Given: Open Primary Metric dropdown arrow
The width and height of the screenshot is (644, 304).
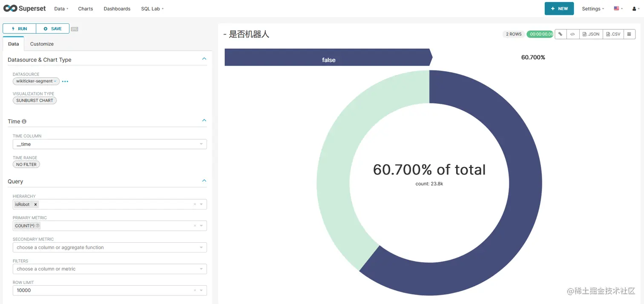Looking at the screenshot, I should tap(201, 226).
